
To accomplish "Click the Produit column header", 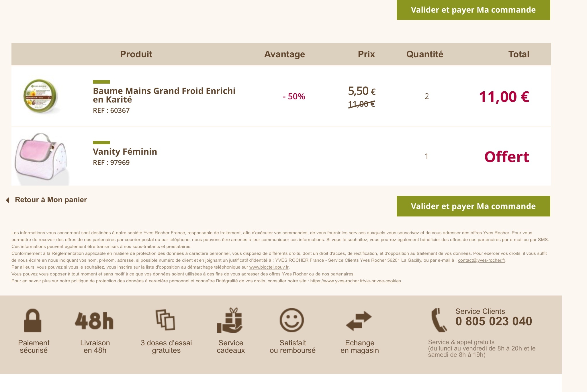I will click(x=136, y=54).
